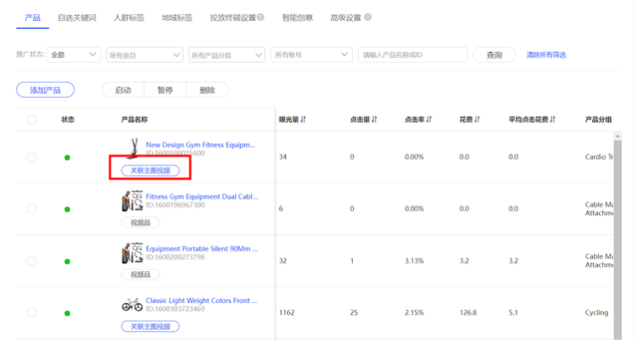
Task: Click the 点击量 sort arrows icon
Action: pyautogui.click(x=375, y=120)
